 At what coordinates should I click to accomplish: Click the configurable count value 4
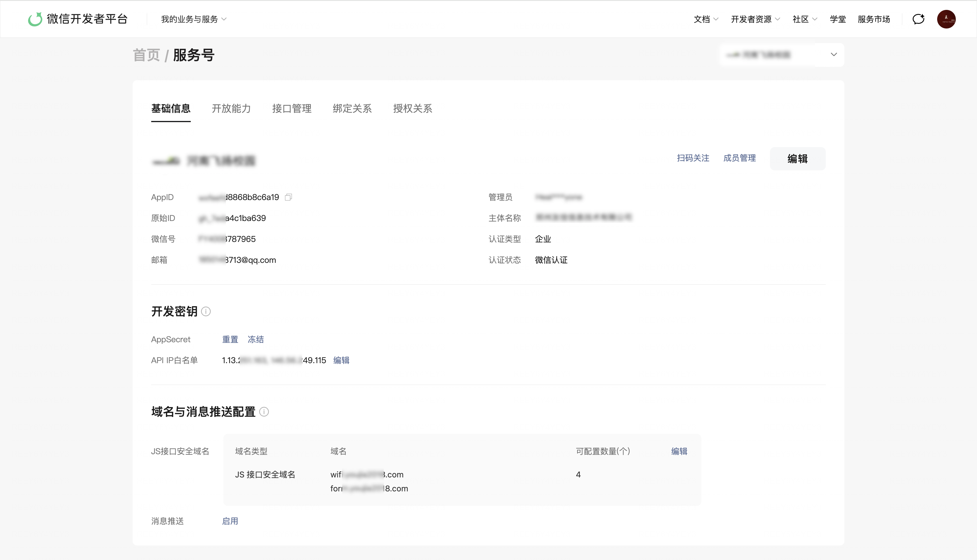click(x=578, y=475)
